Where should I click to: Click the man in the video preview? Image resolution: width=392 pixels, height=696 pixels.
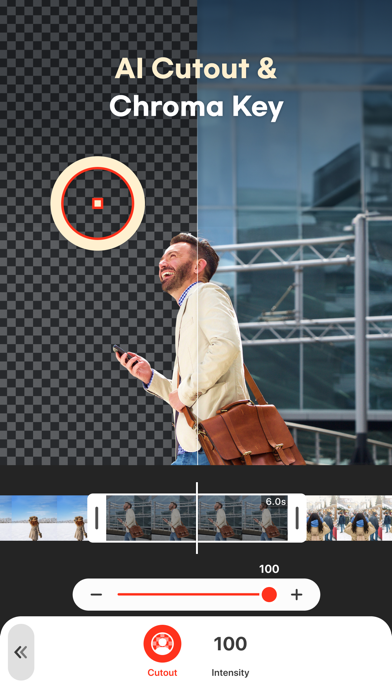click(209, 348)
